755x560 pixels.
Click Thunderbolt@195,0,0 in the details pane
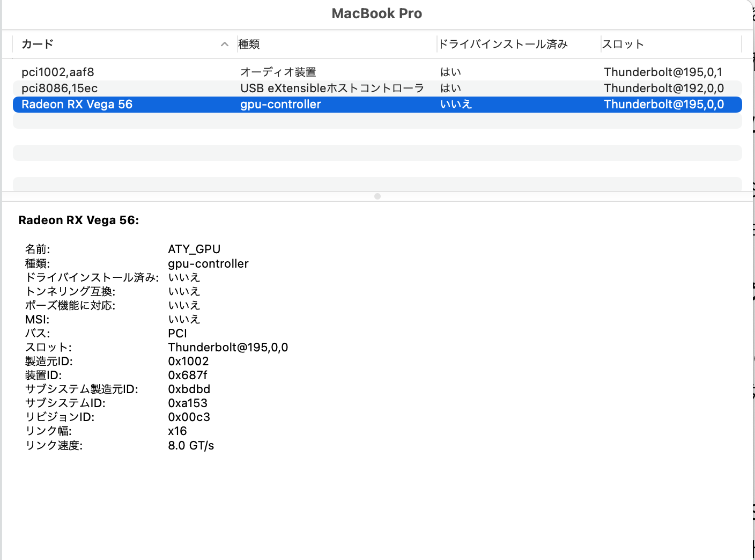(x=228, y=347)
